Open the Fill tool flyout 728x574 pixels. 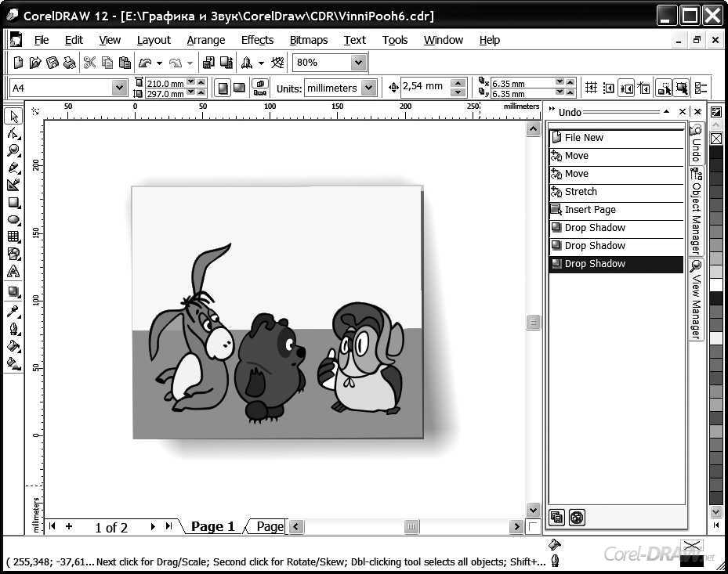13,346
